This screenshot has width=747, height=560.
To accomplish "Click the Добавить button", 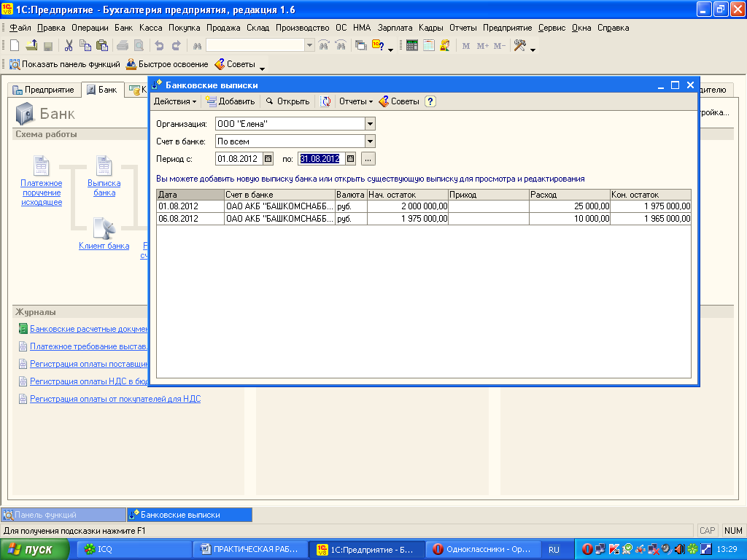I will 231,101.
